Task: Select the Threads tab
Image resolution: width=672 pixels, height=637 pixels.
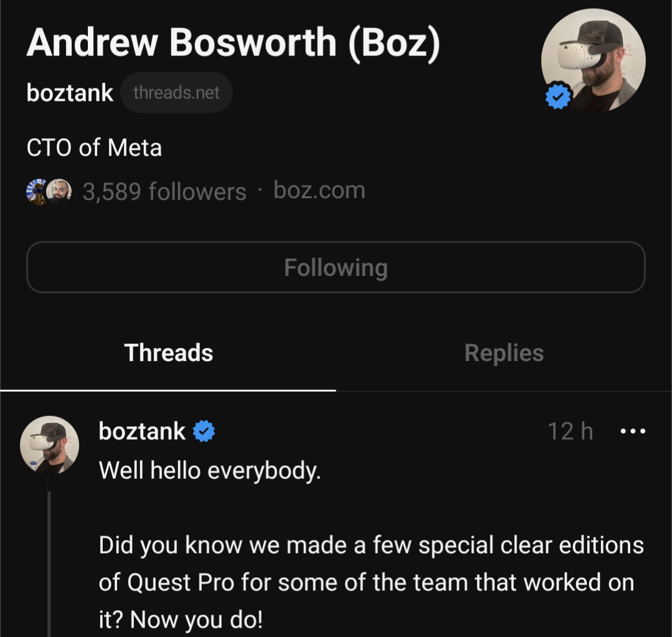Action: point(168,352)
